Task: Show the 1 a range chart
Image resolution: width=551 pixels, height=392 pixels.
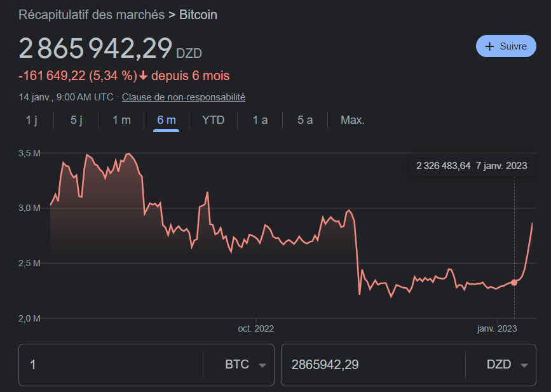Action: [x=260, y=120]
